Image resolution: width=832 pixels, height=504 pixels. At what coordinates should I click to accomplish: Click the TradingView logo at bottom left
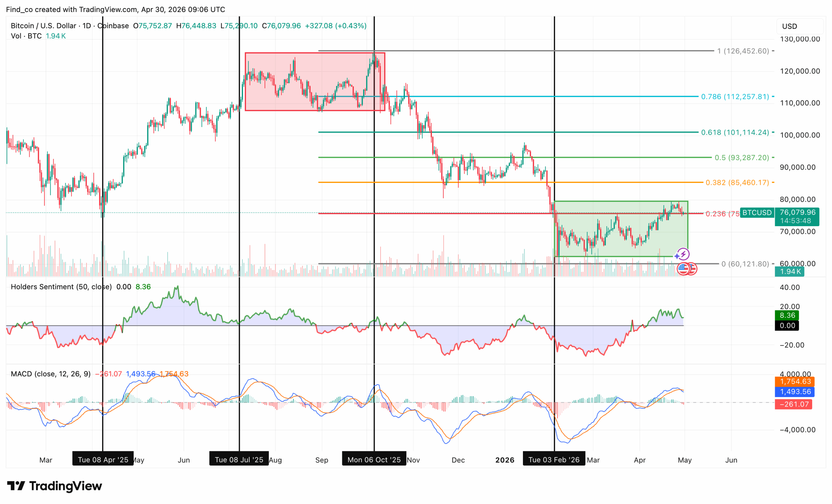54,486
